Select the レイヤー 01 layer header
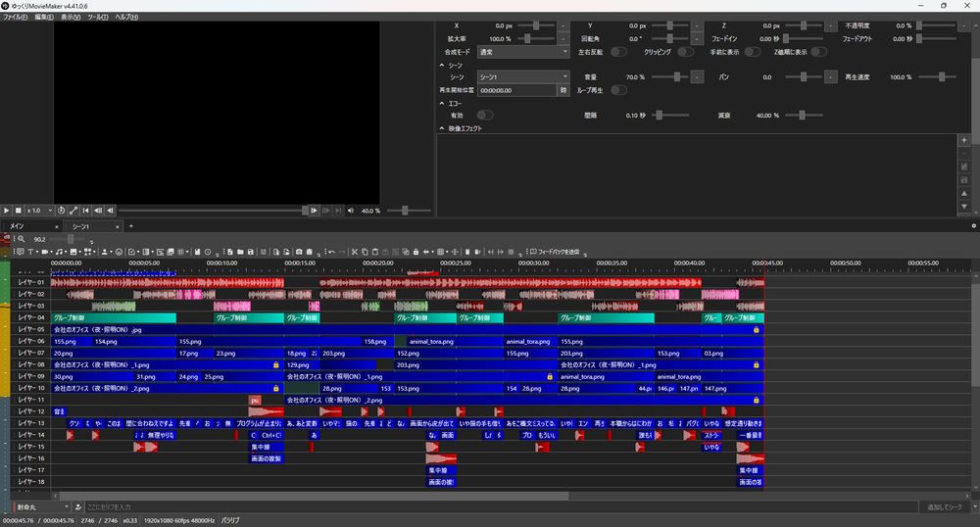The image size is (980, 527). (x=30, y=282)
